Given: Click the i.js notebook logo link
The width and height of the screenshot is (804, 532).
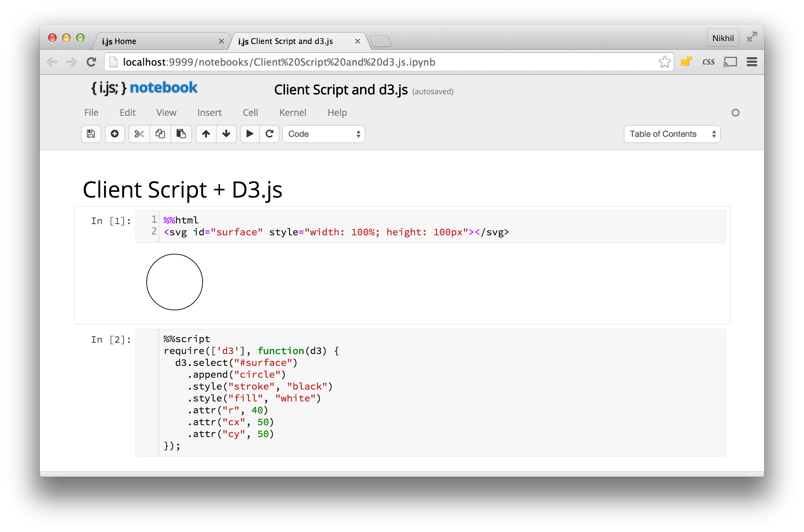Looking at the screenshot, I should coord(144,88).
